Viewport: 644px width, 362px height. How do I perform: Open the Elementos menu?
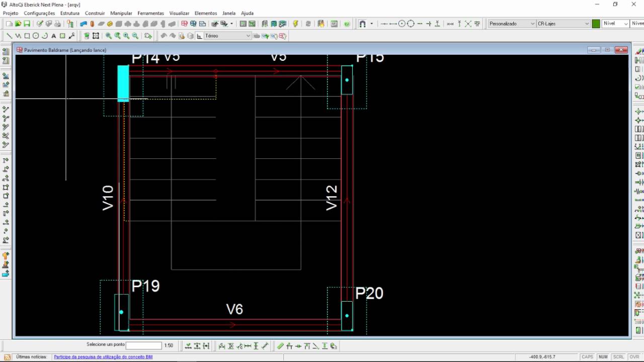(x=206, y=13)
